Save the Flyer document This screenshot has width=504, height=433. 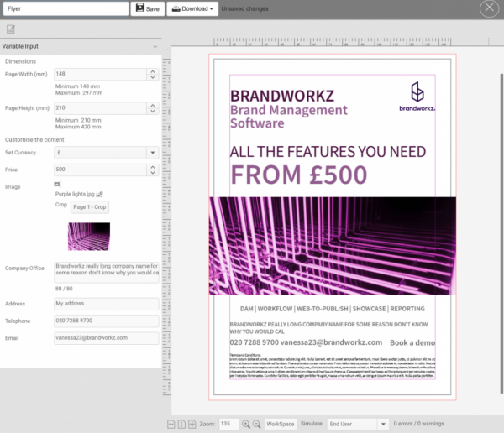148,8
